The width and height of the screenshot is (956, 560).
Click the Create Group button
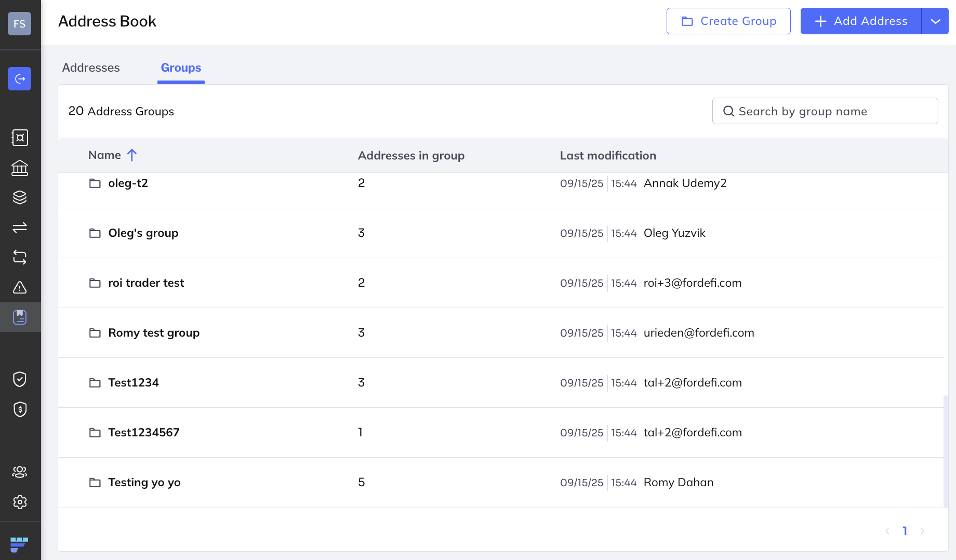point(728,21)
